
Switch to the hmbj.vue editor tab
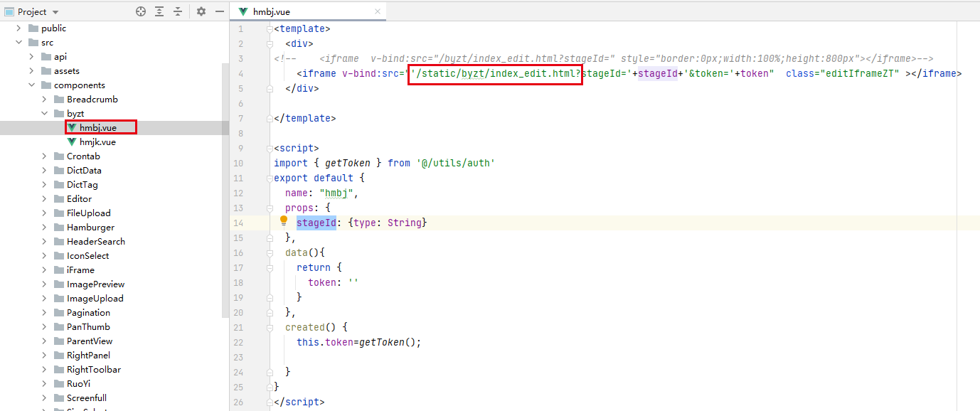coord(270,11)
